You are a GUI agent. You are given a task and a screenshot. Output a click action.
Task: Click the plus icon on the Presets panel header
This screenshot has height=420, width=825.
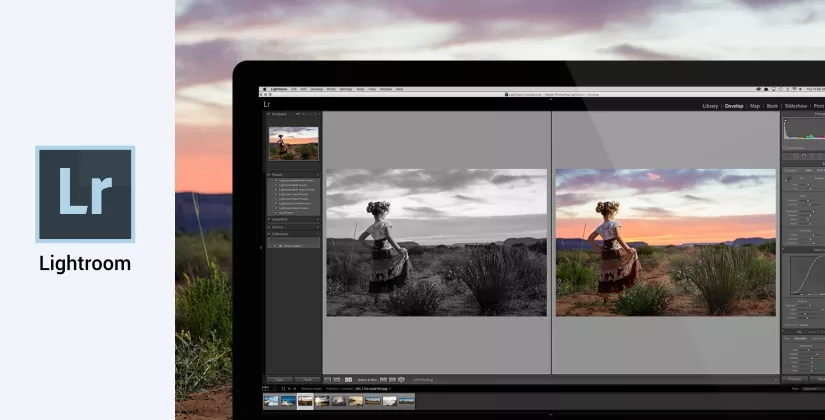[316, 174]
